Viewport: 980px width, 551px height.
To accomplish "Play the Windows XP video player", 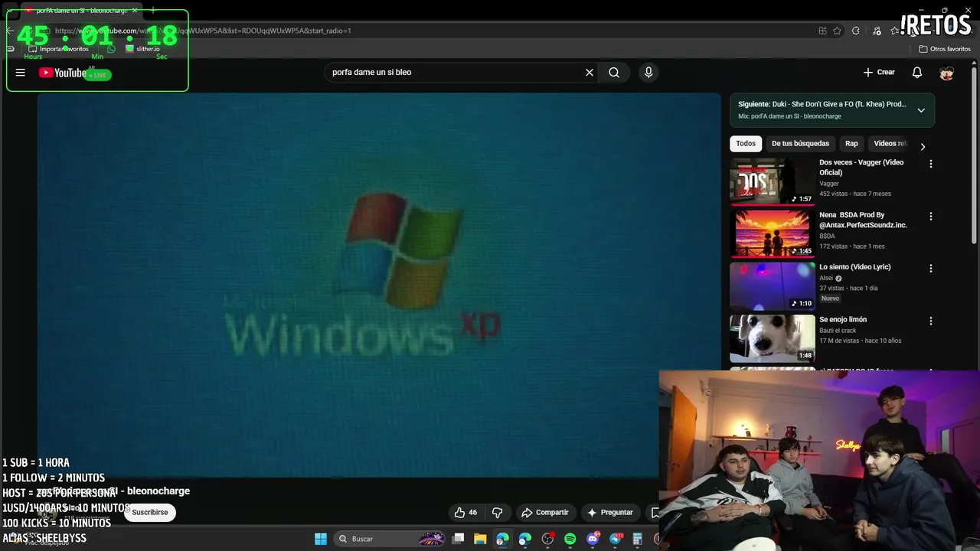I will coord(379,285).
